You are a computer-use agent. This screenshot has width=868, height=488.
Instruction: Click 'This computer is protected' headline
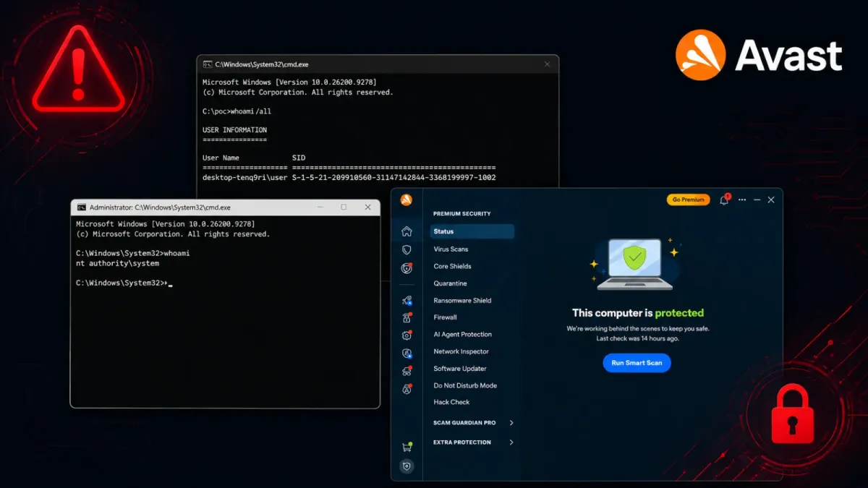pyautogui.click(x=637, y=313)
